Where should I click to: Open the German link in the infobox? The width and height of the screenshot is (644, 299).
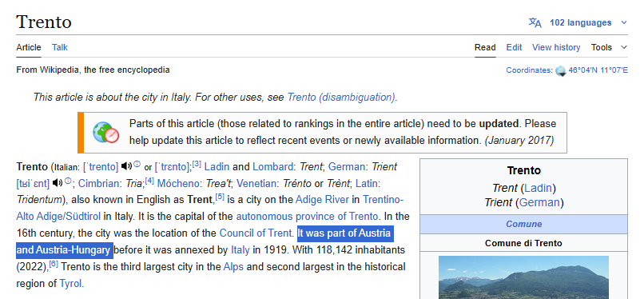point(539,202)
